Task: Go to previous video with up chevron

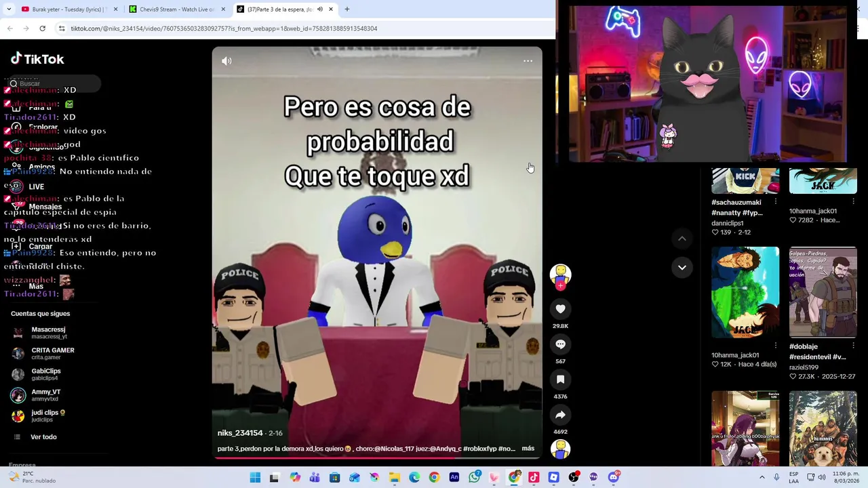Action: (x=682, y=239)
